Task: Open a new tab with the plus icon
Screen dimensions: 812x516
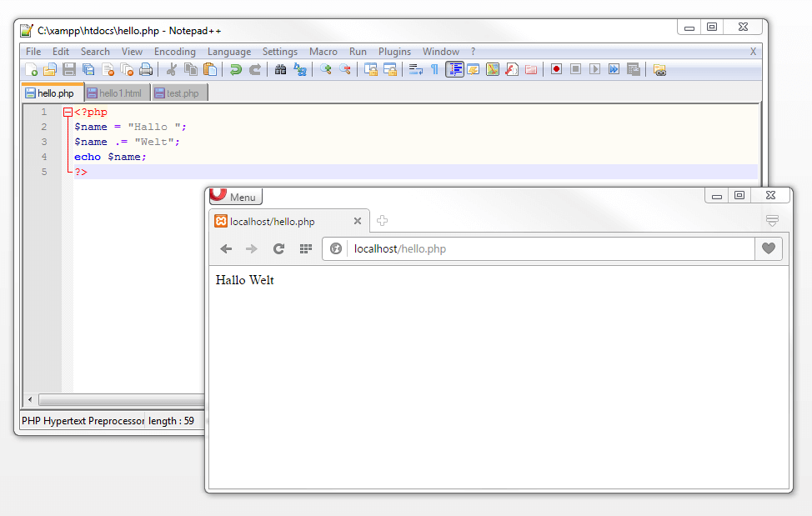Action: pyautogui.click(x=382, y=220)
